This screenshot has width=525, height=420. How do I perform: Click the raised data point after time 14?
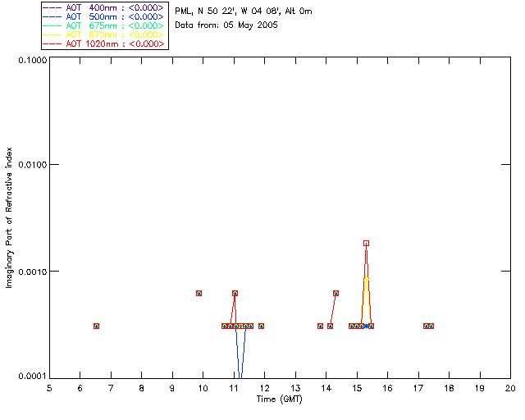(336, 293)
